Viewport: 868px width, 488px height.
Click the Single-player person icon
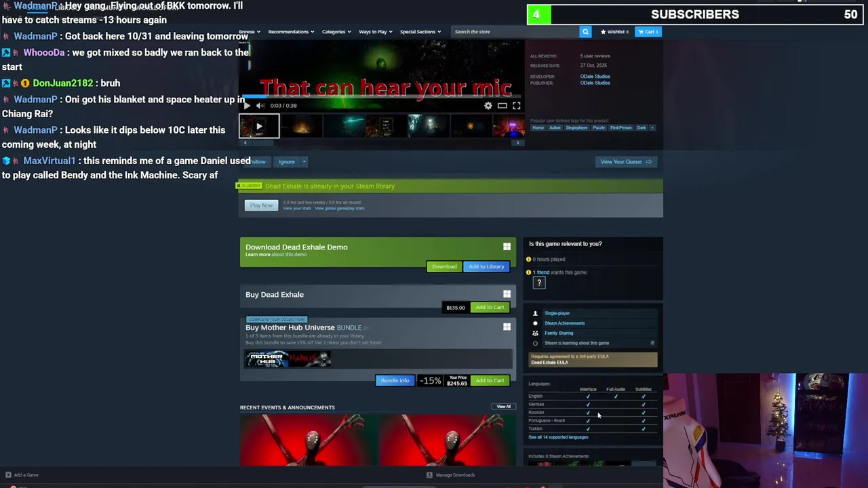(535, 314)
